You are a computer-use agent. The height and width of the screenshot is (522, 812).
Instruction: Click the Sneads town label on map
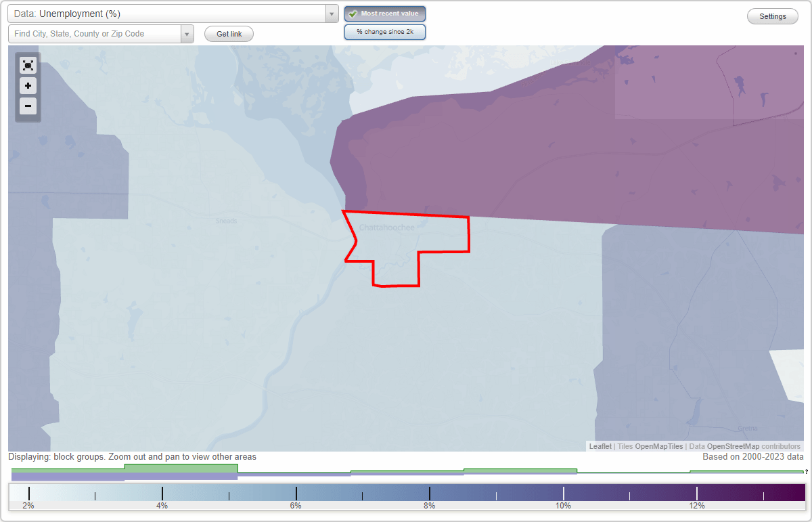point(226,221)
